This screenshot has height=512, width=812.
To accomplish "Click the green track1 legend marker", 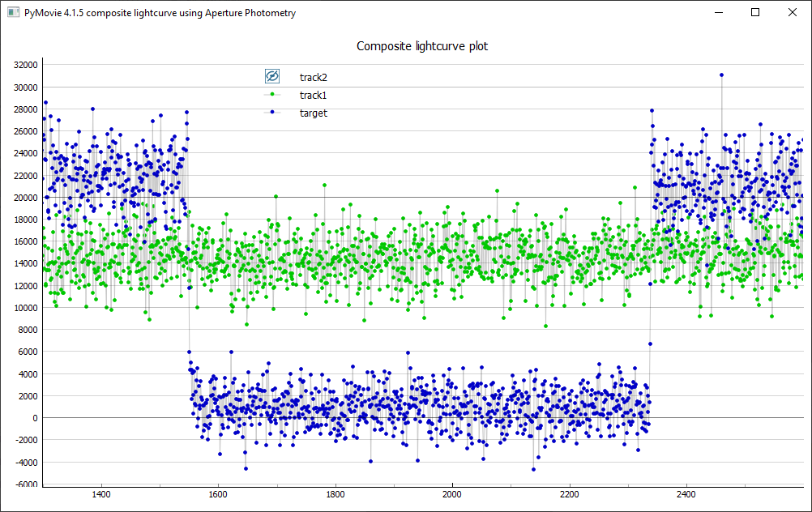I will 272,95.
